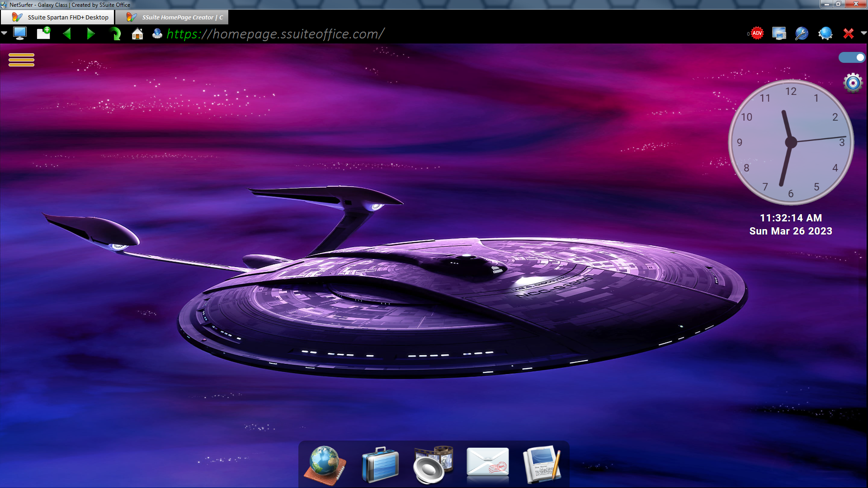The width and height of the screenshot is (868, 488).
Task: Open the gear settings icon near clock
Action: 853,83
